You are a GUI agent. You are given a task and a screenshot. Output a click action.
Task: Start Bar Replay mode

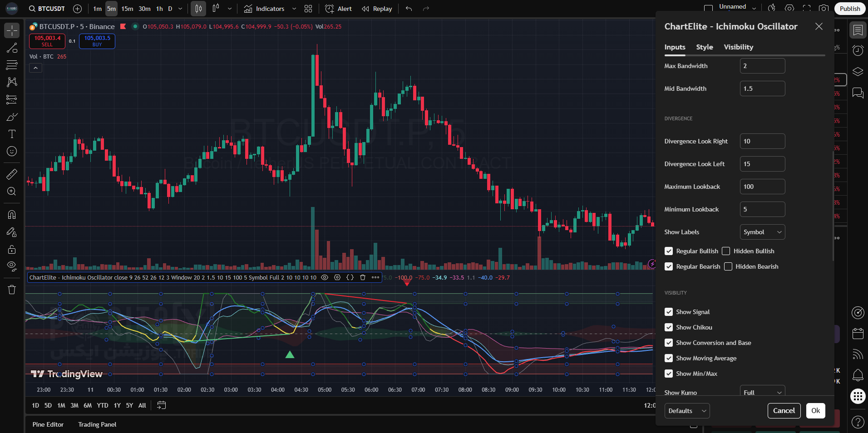coord(377,9)
